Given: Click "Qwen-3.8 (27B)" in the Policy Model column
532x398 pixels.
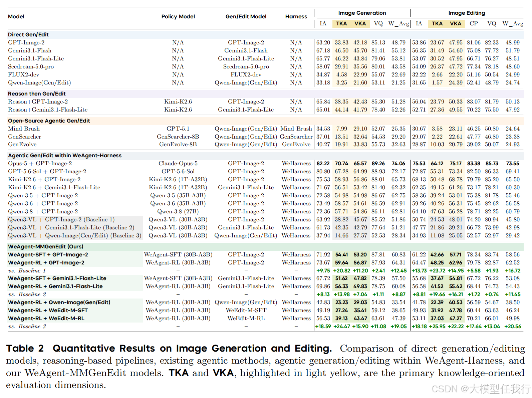Looking at the screenshot, I should [x=178, y=212].
